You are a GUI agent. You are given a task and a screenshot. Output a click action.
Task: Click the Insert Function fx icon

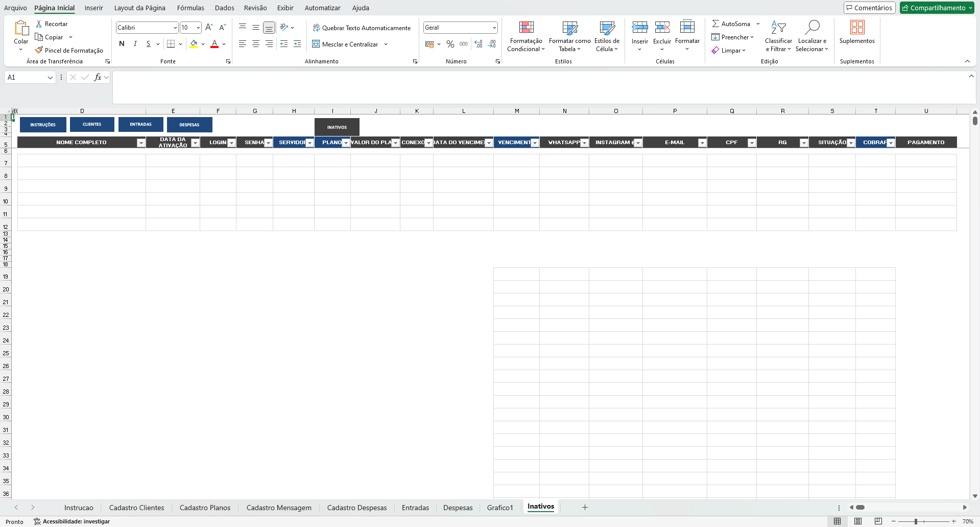click(x=98, y=77)
